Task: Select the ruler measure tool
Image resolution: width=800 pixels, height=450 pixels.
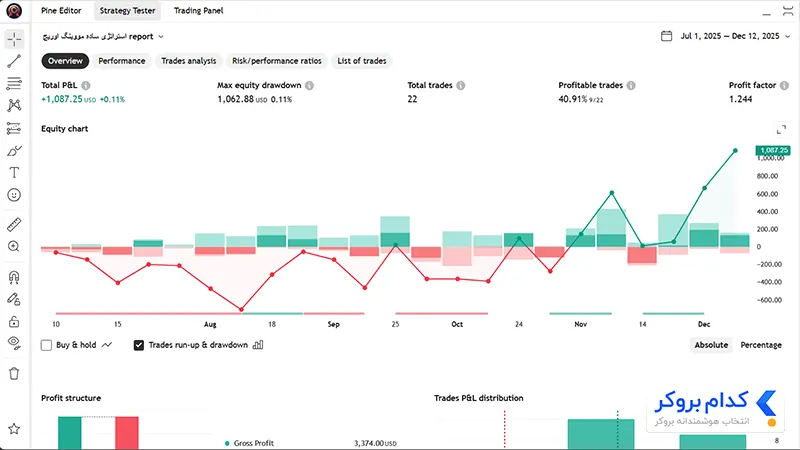Action: [x=14, y=224]
